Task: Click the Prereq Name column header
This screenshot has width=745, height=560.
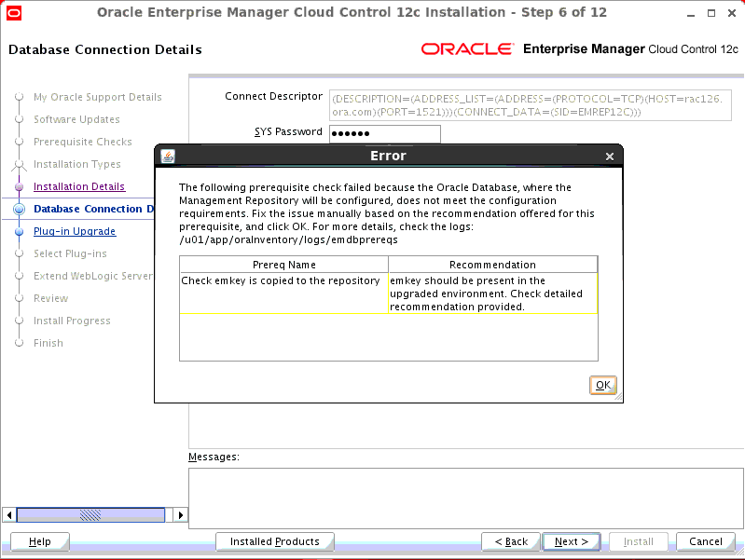Action: click(x=284, y=265)
